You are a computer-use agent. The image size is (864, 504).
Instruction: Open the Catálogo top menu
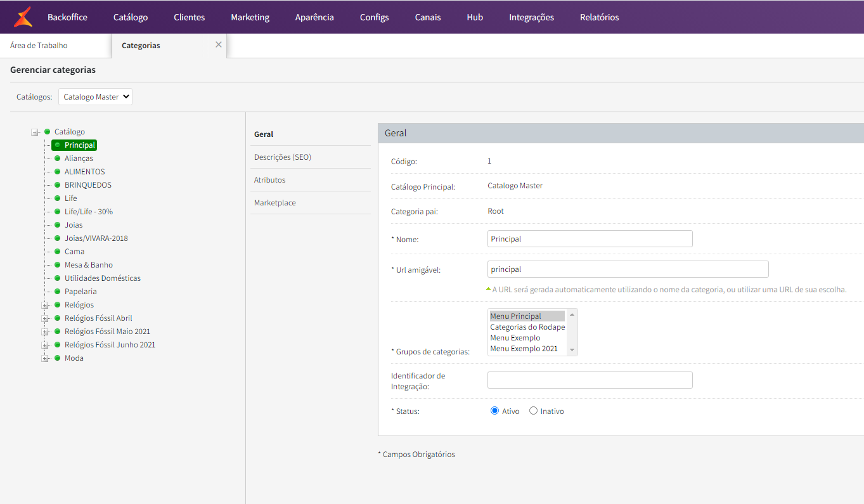pyautogui.click(x=131, y=17)
